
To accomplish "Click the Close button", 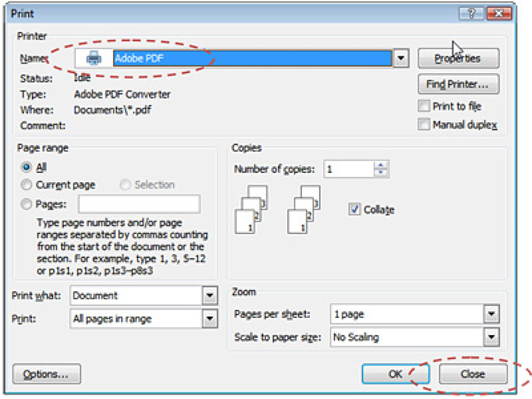I will pos(473,374).
